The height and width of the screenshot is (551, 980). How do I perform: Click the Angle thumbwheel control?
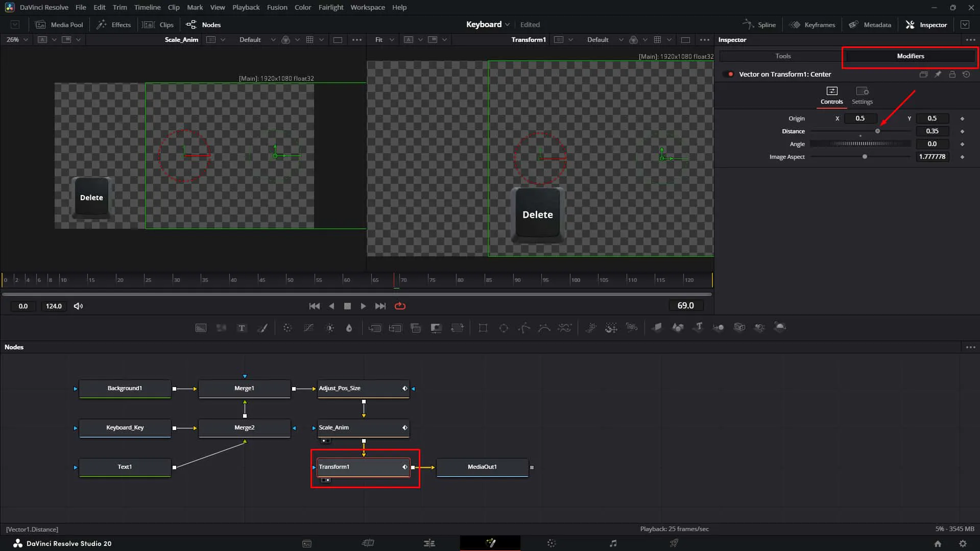tap(861, 144)
